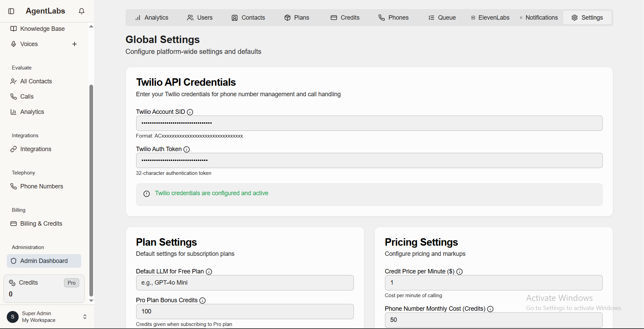Open Knowledge Base from sidebar
Viewport: 644px width, 329px height.
(x=42, y=29)
